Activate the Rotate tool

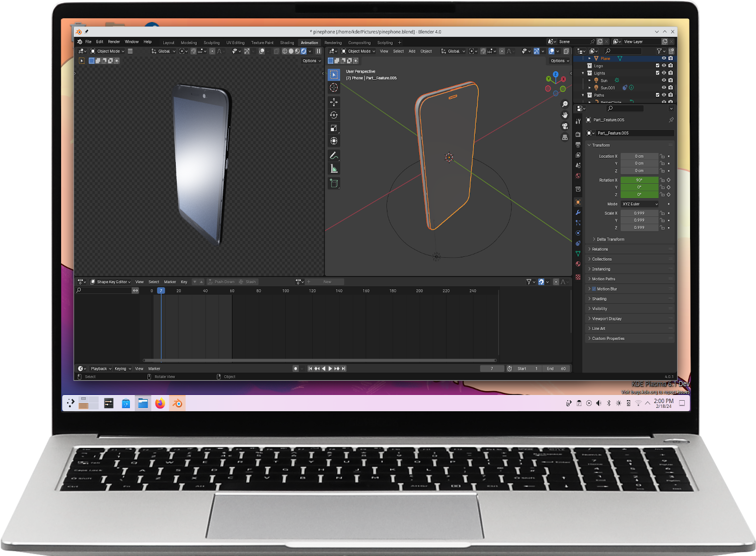click(333, 115)
